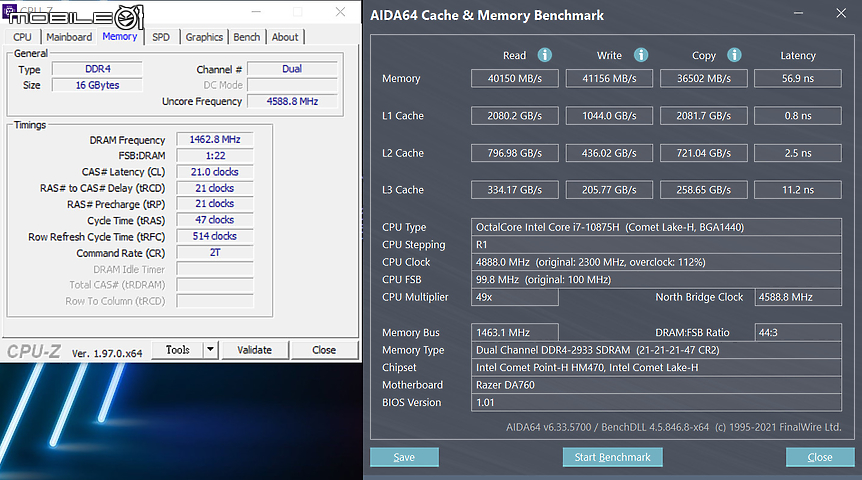
Task: Click the Save button in AIDA64
Action: 404,457
